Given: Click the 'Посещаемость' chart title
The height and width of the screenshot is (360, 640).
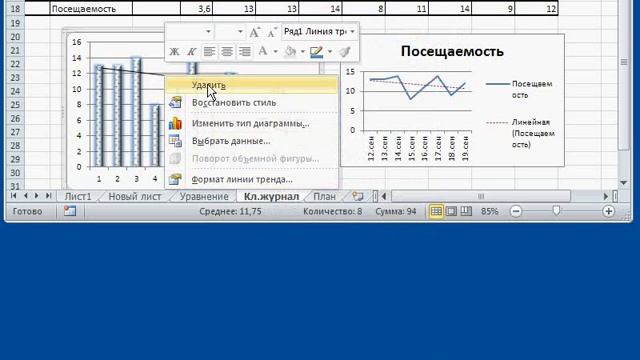Looking at the screenshot, I should pyautogui.click(x=452, y=51).
